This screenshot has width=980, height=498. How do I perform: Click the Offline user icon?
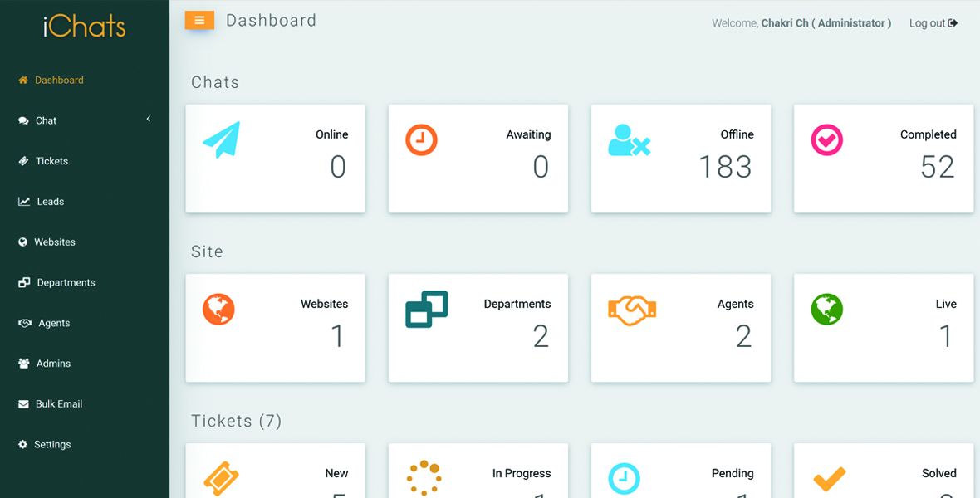[x=629, y=141]
